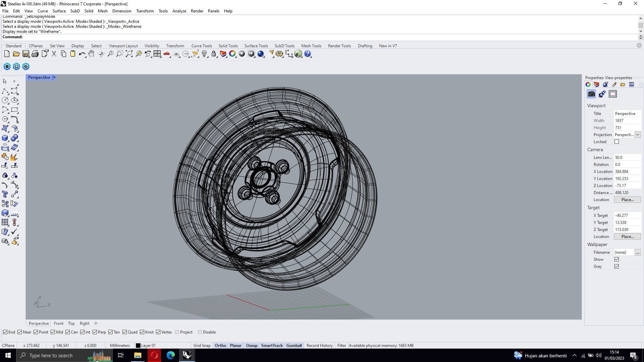This screenshot has width=644, height=362.
Task: Enable the Project osnap checkbox
Action: 177,332
